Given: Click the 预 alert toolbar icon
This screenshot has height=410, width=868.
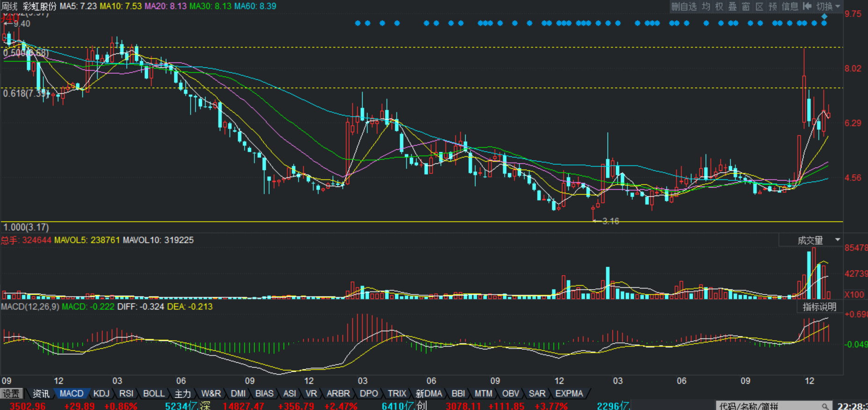Looking at the screenshot, I should tap(773, 6).
